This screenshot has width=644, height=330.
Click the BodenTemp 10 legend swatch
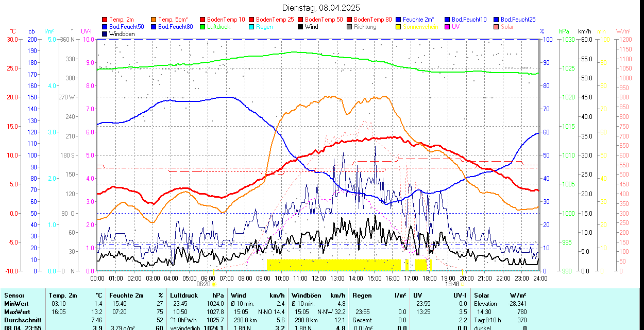coord(202,20)
